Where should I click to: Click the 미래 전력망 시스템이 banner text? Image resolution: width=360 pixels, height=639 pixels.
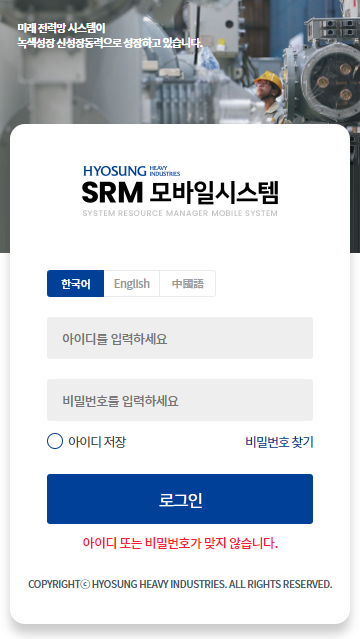click(x=62, y=29)
